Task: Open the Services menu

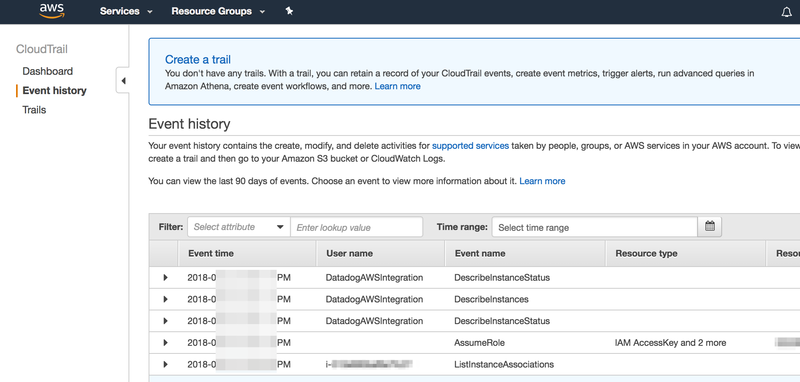Action: tap(126, 11)
